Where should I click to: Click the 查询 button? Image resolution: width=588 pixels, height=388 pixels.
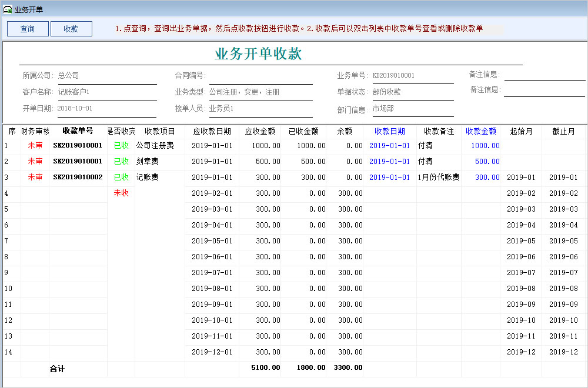click(28, 29)
